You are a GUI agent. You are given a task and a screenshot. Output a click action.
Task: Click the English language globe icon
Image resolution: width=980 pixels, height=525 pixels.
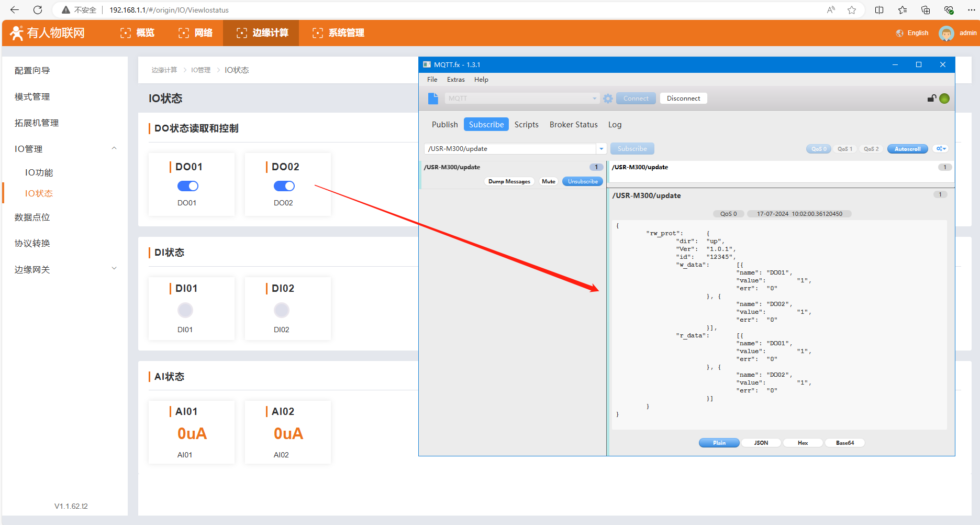click(899, 33)
